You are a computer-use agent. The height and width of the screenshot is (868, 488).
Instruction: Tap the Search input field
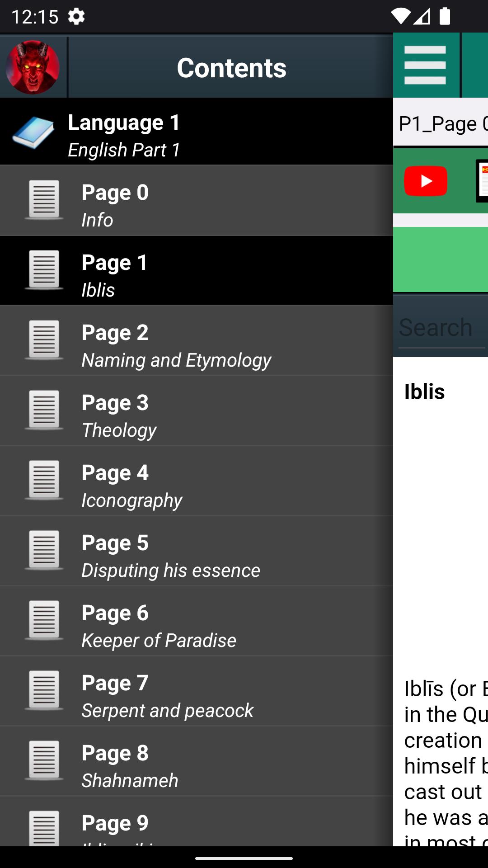click(441, 327)
